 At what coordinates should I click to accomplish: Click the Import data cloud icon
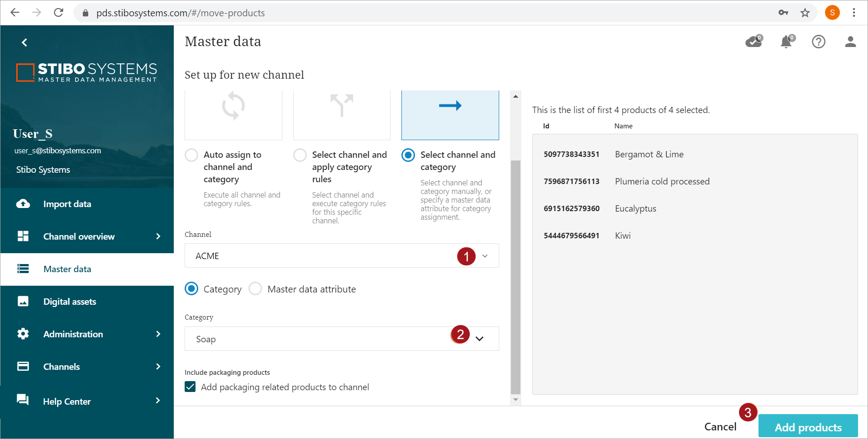click(x=23, y=204)
